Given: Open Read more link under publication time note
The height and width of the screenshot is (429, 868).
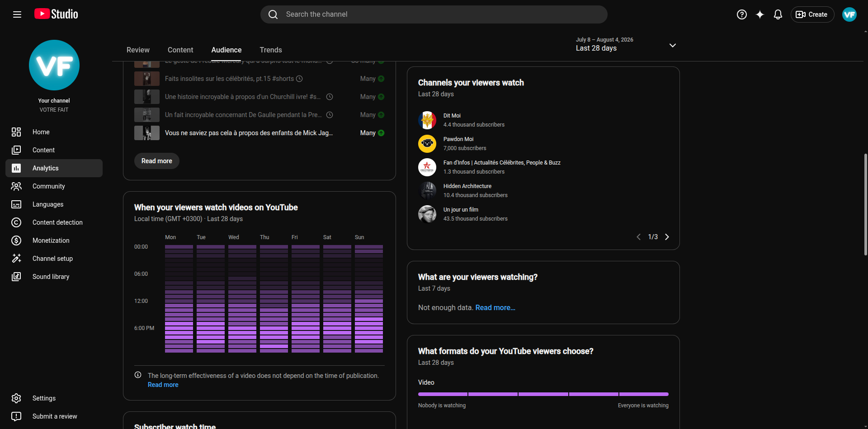Looking at the screenshot, I should 163,385.
